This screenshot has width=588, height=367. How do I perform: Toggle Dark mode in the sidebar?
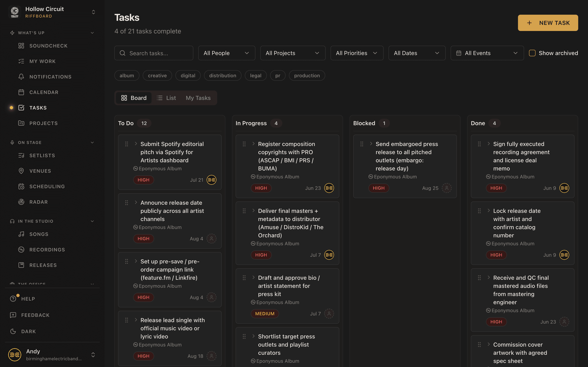[x=28, y=331]
